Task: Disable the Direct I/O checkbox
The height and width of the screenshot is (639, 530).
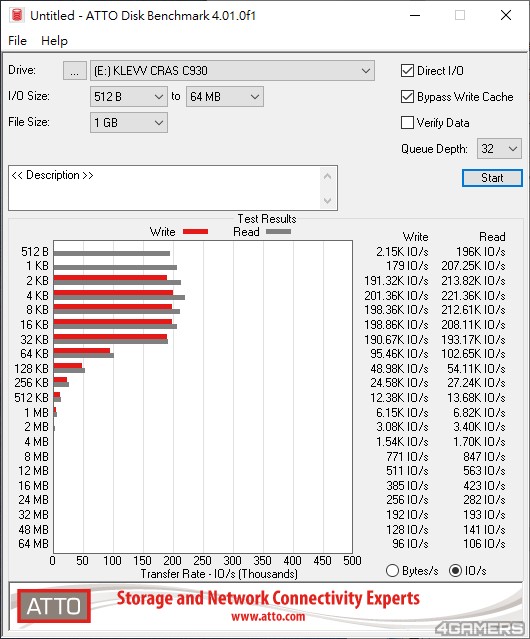Action: click(407, 71)
